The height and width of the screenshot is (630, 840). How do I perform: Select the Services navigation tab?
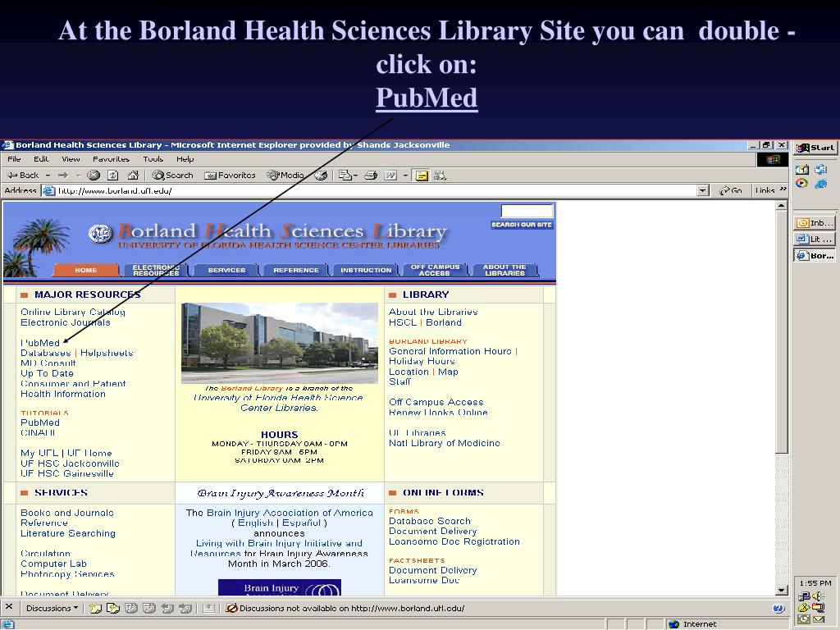(x=226, y=270)
